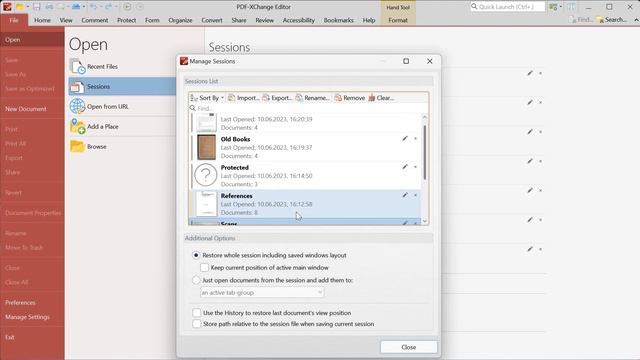Open the Sort By dropdown in Sessions List
This screenshot has width=640, height=360.
[x=207, y=98]
